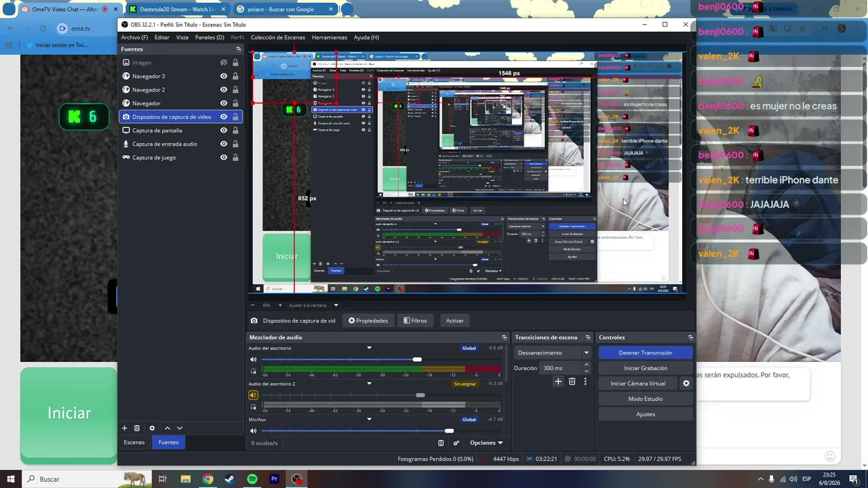Open Premiere Pro from the taskbar

coord(275,479)
